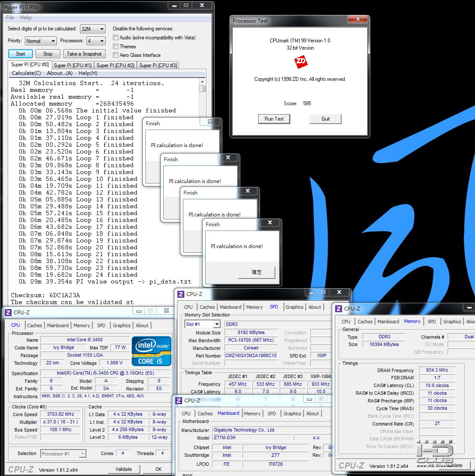This screenshot has height=476, width=475.
Task: Click Validate in the CPU-Z CPU window
Action: tap(124, 469)
